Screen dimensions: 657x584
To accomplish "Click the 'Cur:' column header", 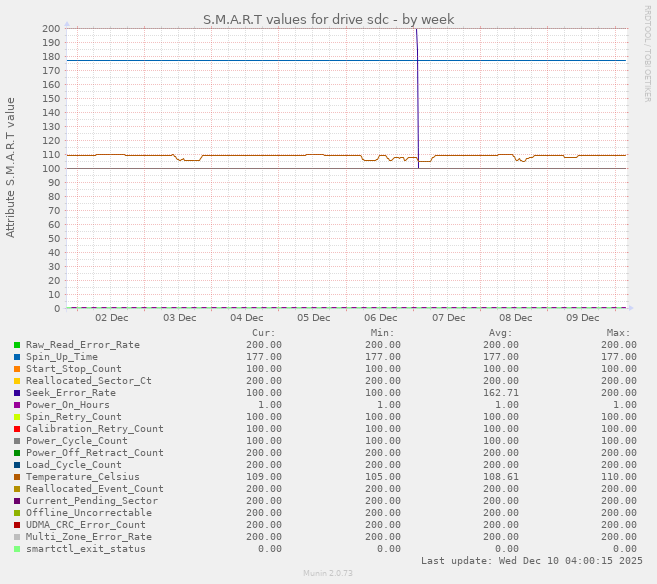I will [x=263, y=333].
